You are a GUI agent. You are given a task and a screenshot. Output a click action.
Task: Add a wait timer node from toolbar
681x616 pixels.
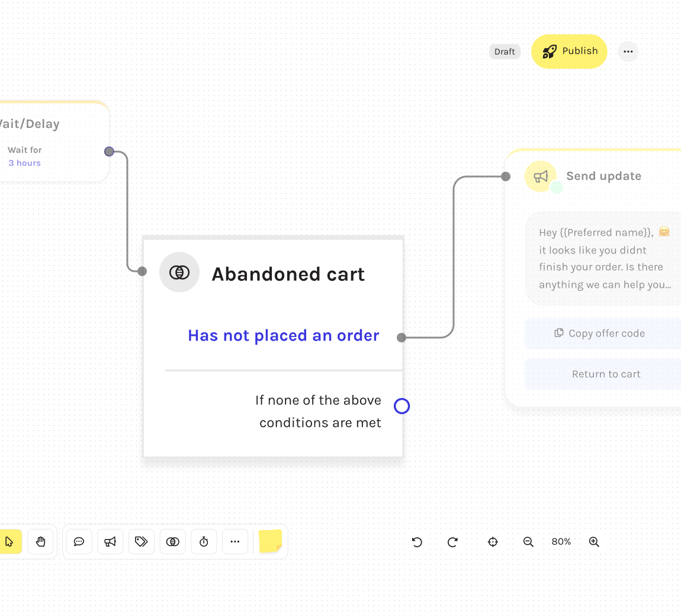pos(204,542)
